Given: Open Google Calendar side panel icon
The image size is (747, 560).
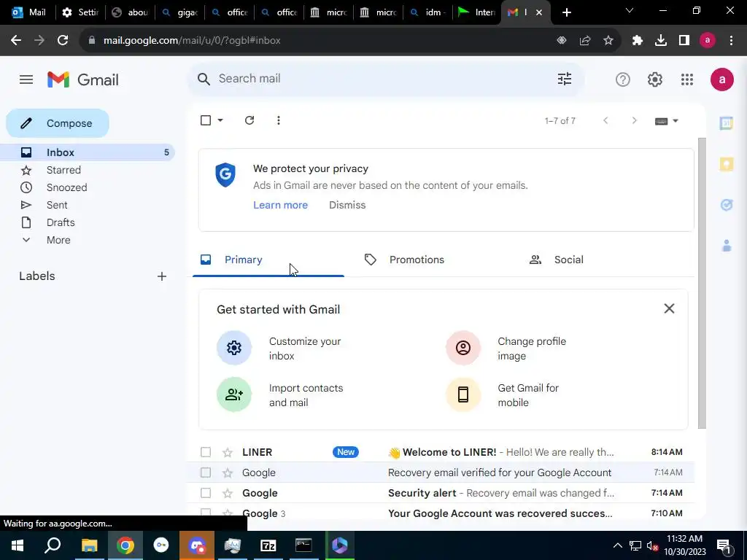Looking at the screenshot, I should (x=726, y=123).
